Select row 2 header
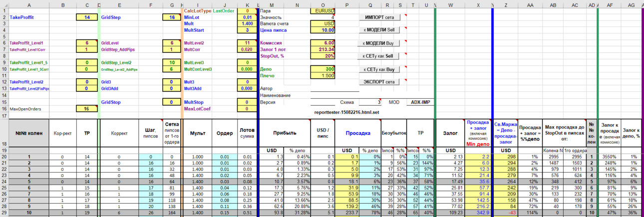Screen dimensions: 644x217 (3, 17)
